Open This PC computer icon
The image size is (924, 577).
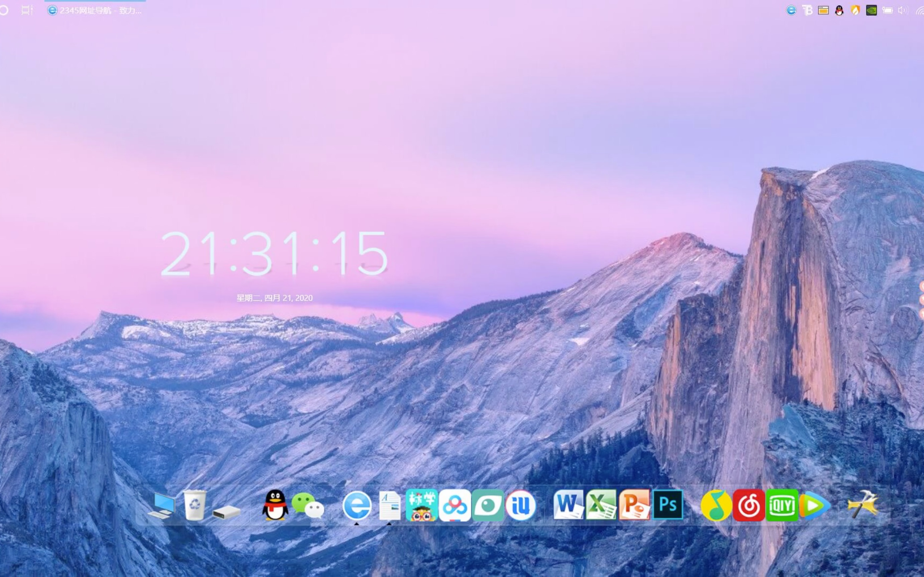coord(162,505)
